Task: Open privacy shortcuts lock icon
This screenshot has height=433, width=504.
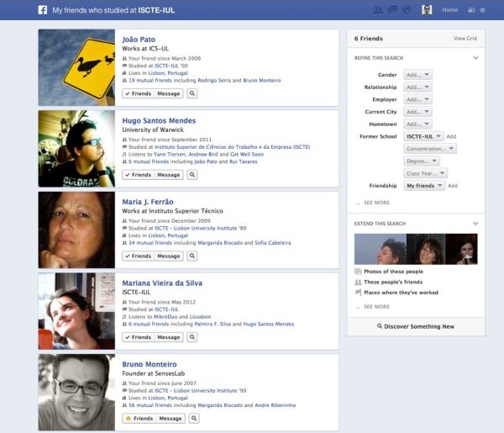Action: [x=471, y=10]
